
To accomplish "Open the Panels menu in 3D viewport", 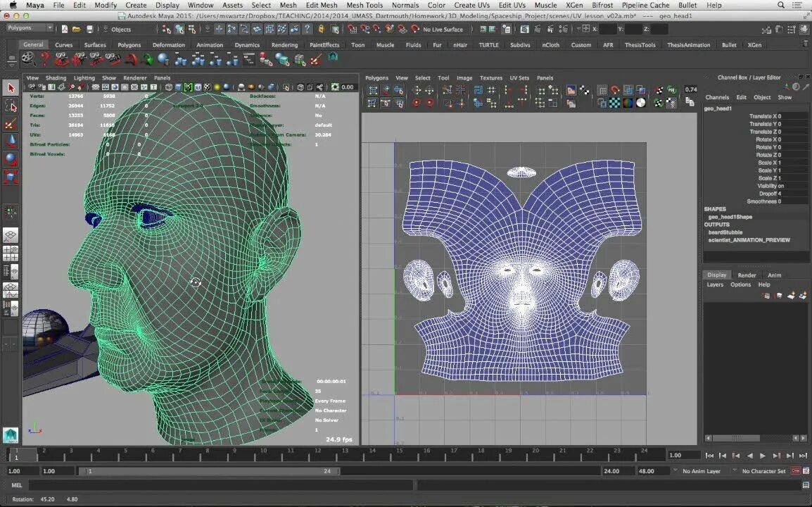I will coord(162,77).
